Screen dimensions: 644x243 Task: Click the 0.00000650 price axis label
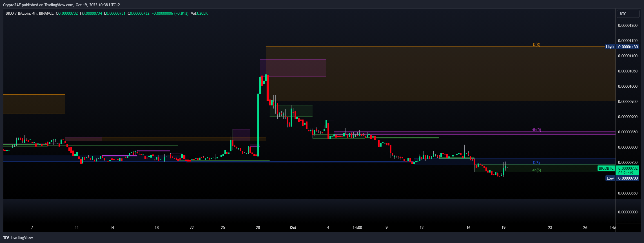(x=627, y=193)
